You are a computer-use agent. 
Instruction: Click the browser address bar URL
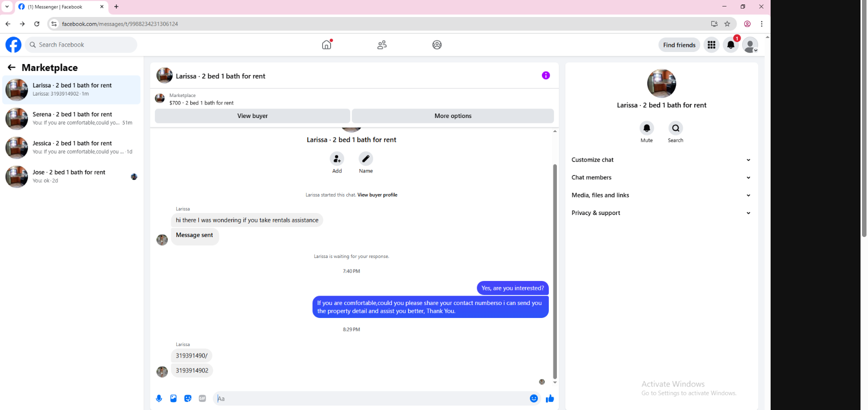pos(120,24)
